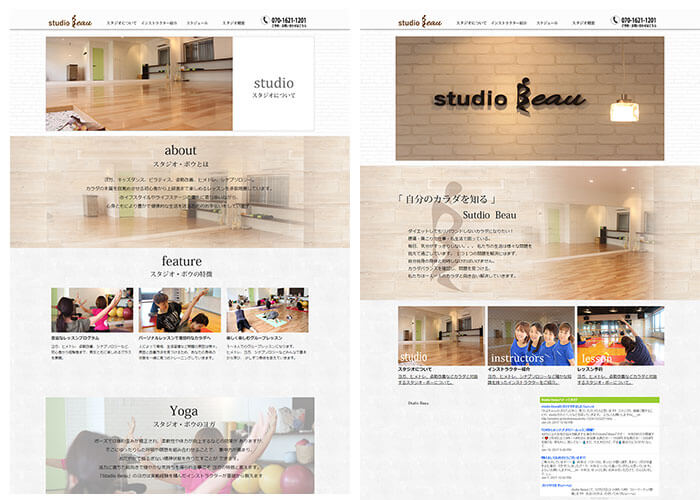Screen dimensions: 700x500
Task: Click the studio Beau logo on left page
Action: click(70, 21)
